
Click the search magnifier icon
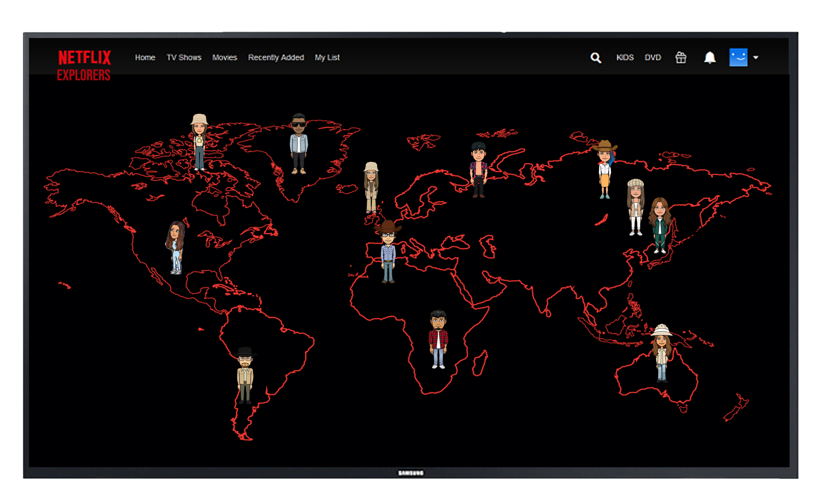(x=596, y=58)
